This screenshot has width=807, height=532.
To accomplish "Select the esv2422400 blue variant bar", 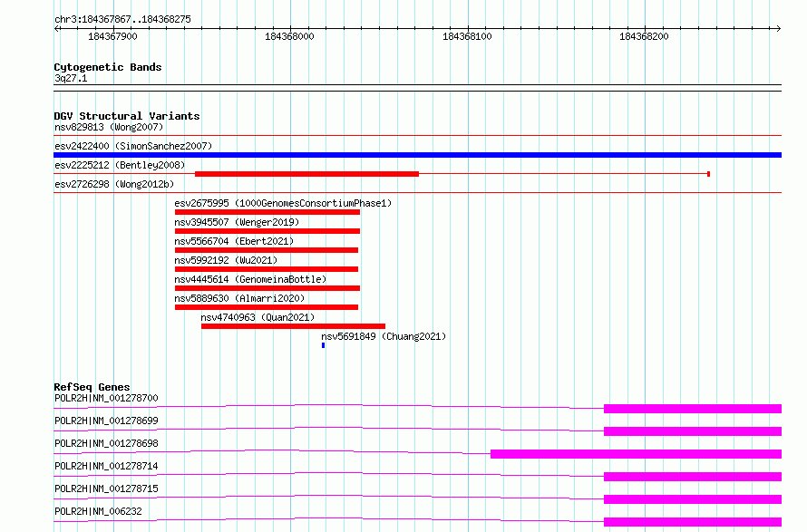I will (417, 155).
